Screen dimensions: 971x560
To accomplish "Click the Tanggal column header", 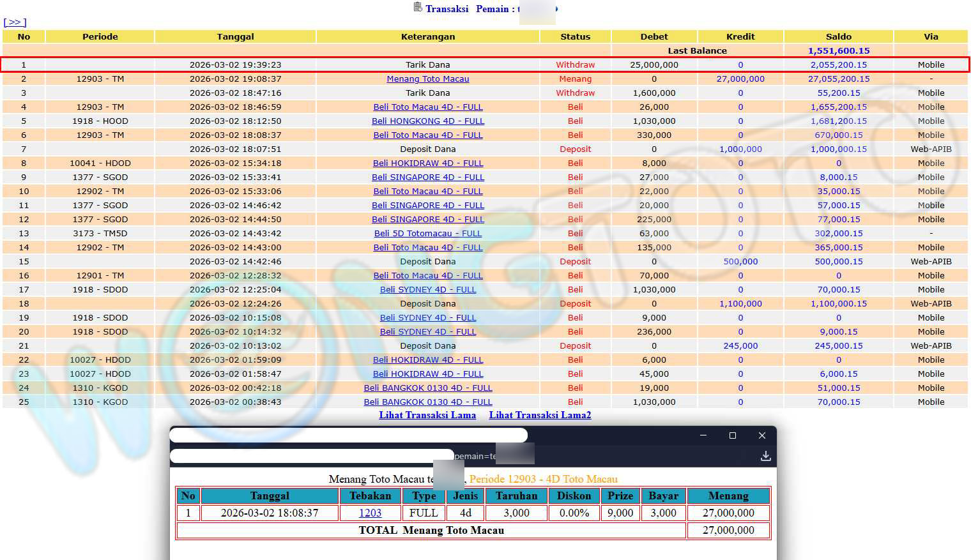I will click(235, 36).
